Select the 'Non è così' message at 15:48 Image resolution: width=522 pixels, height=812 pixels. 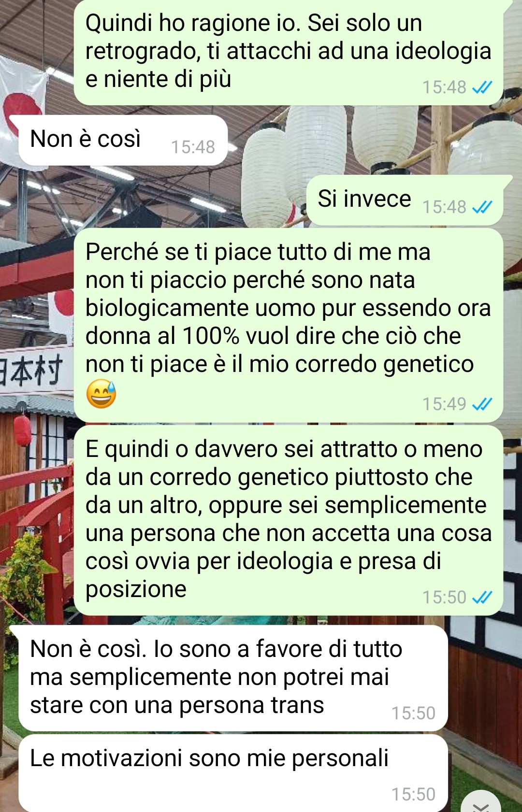point(123,141)
